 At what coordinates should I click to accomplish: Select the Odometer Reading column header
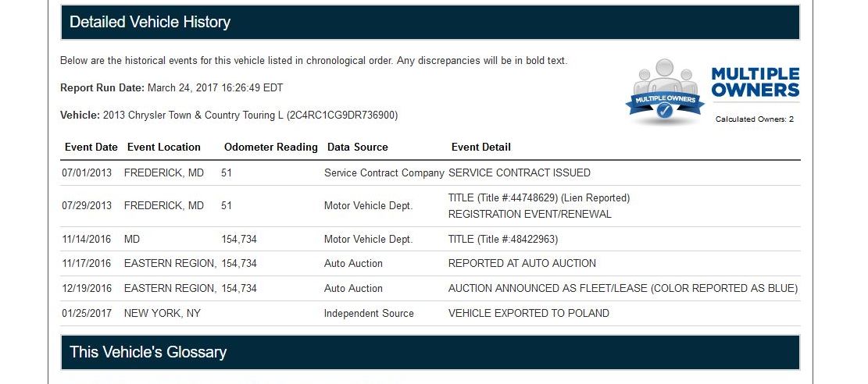pyautogui.click(x=270, y=148)
